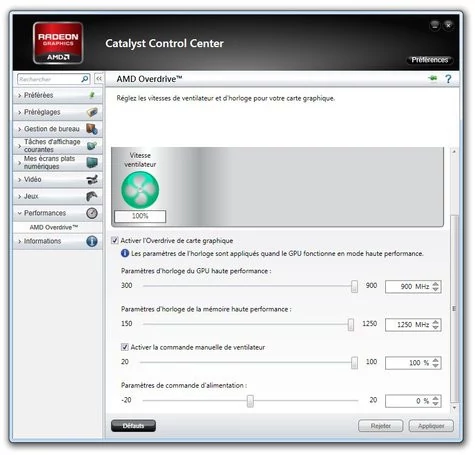Click the scrollbar down arrow in Overdrive panel
Screen dimensions: 475x455
(x=454, y=408)
